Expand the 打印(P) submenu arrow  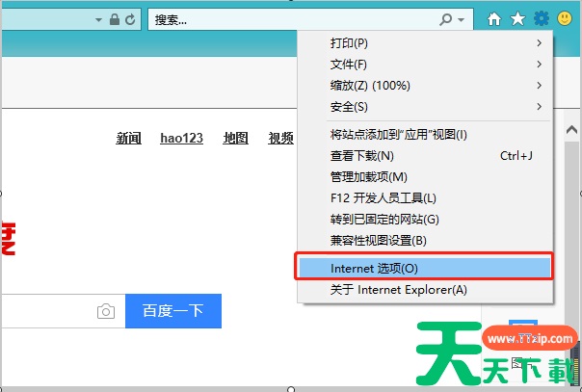tap(539, 43)
